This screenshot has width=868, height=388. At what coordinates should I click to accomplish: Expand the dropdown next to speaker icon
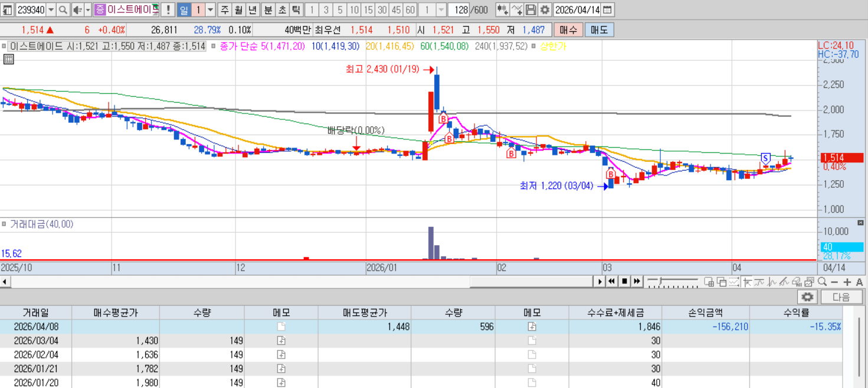tap(88, 9)
